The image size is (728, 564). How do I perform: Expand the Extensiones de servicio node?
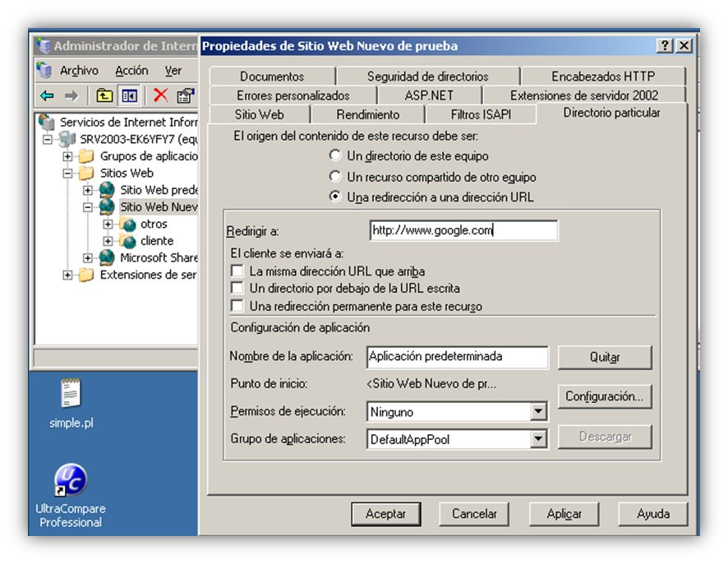coord(67,275)
